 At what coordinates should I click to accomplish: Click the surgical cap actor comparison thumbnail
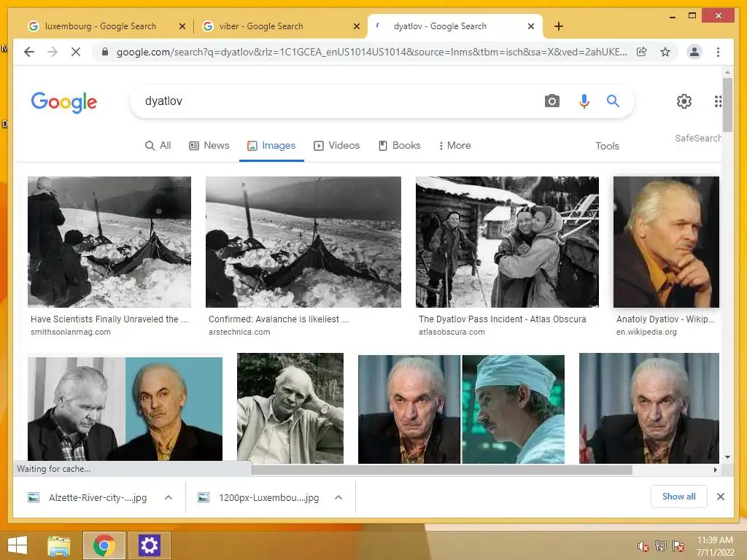click(x=461, y=409)
